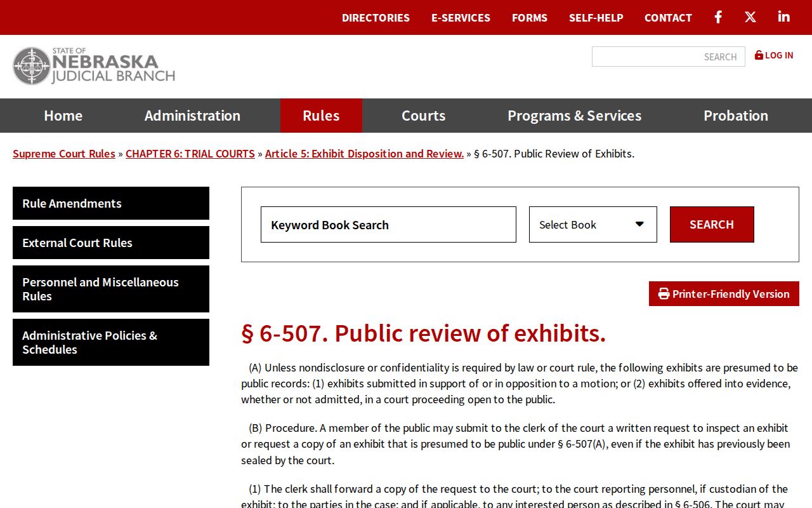Viewport: 812px width, 508px height.
Task: Click the '§ 6-507. Public Review of Exhibits.' breadcrumb text
Action: 554,154
